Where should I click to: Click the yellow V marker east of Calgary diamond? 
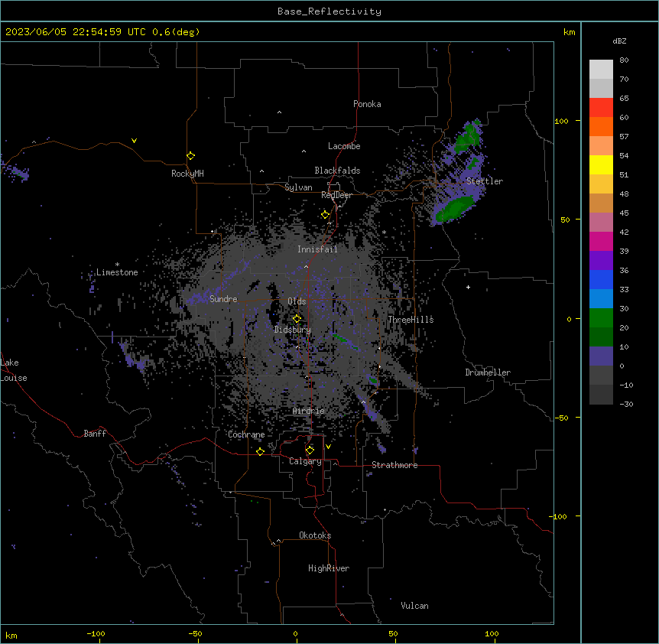[328, 447]
